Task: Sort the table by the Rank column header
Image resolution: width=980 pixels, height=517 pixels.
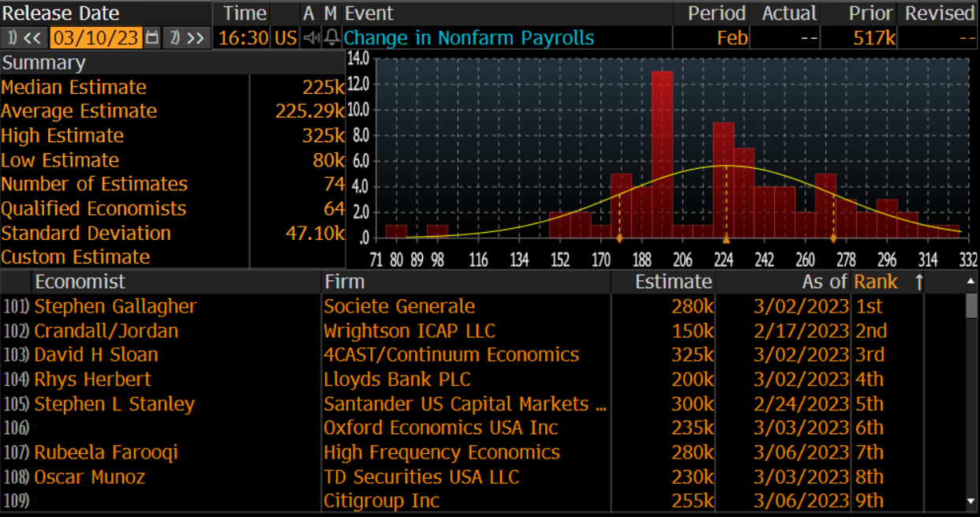Action: pos(876,282)
